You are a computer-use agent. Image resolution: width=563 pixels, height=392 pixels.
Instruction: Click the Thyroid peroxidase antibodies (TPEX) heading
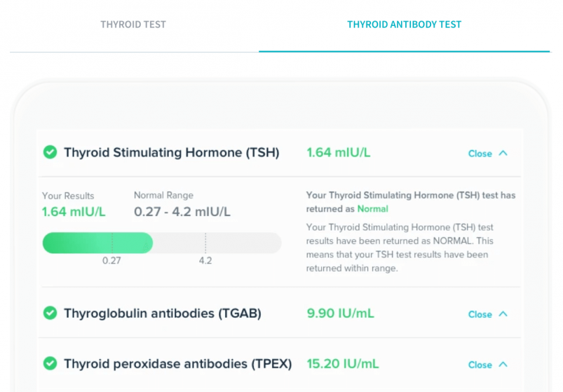coord(177,364)
